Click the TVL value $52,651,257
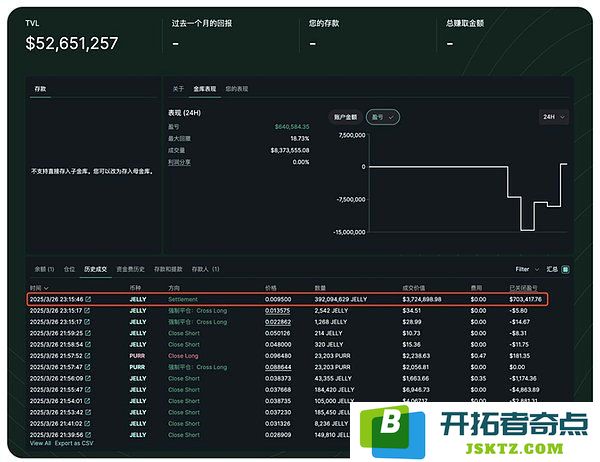This screenshot has height=462, width=600. [x=72, y=43]
